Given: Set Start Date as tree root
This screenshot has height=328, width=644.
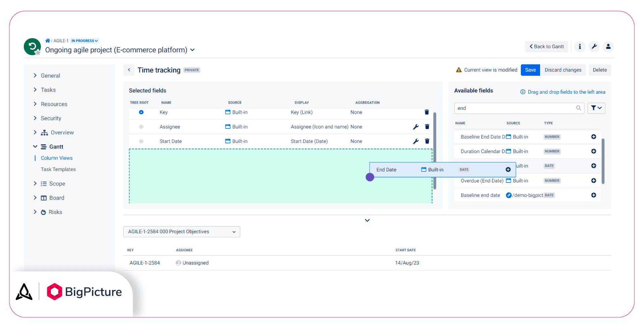Looking at the screenshot, I should pos(141,141).
